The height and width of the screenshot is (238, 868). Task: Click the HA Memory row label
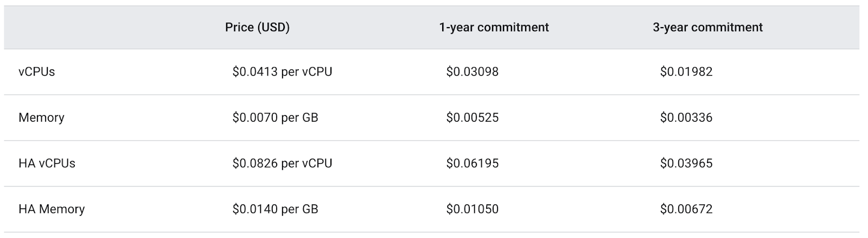point(52,209)
